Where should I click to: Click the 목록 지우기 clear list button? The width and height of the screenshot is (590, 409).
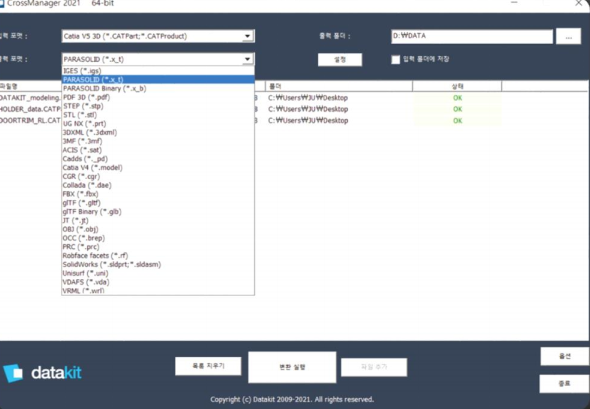tap(208, 366)
